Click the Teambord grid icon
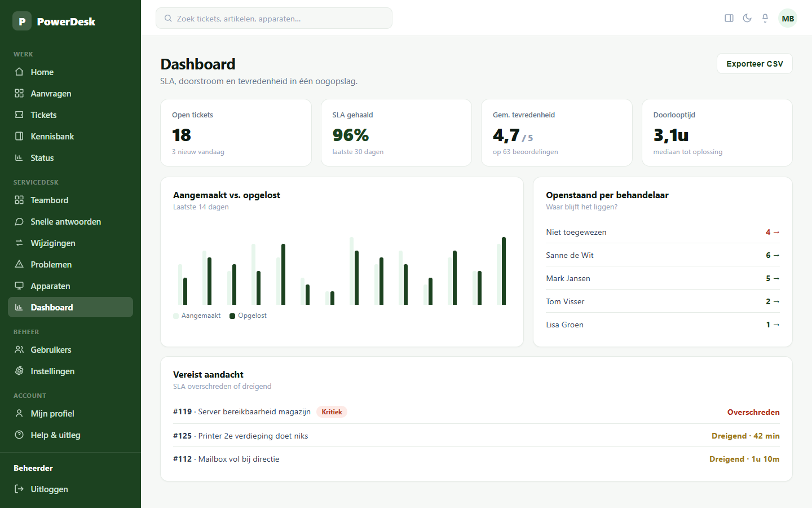This screenshot has height=508, width=812. point(19,200)
